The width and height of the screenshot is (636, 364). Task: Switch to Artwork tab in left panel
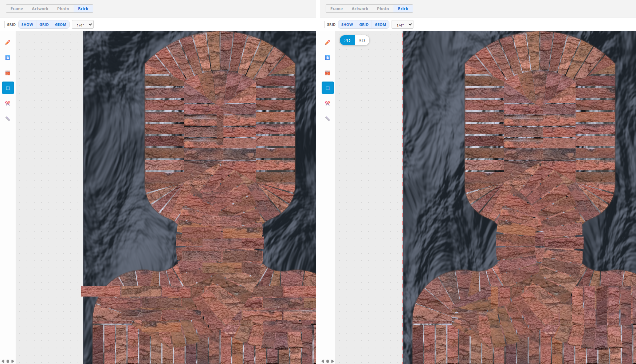pos(40,9)
